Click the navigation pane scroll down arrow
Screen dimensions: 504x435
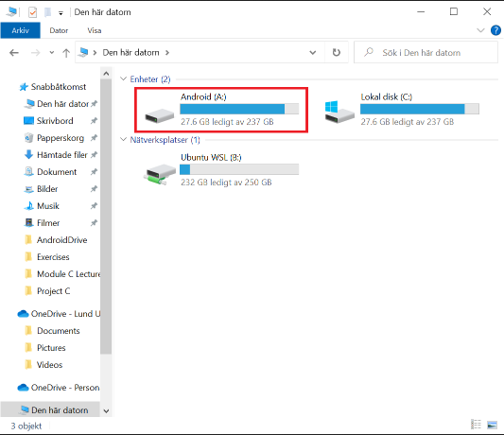pos(106,411)
